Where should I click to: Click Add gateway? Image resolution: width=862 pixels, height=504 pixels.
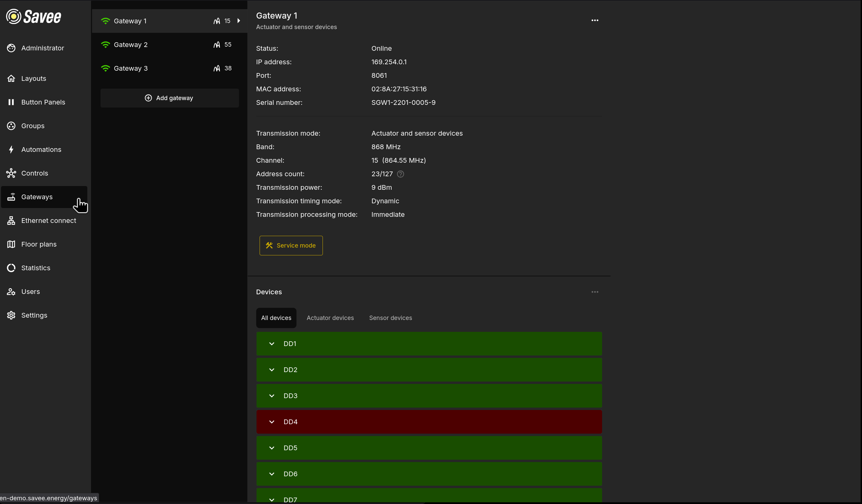point(169,98)
